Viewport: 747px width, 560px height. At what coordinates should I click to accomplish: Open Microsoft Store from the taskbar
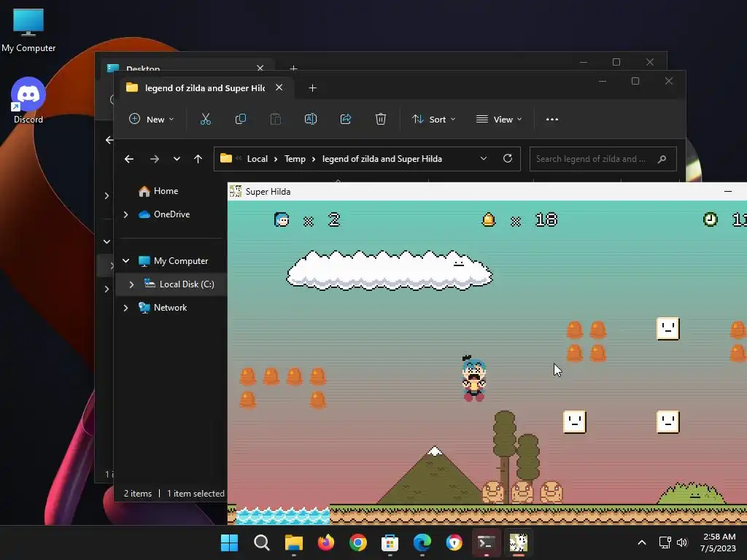(x=390, y=542)
